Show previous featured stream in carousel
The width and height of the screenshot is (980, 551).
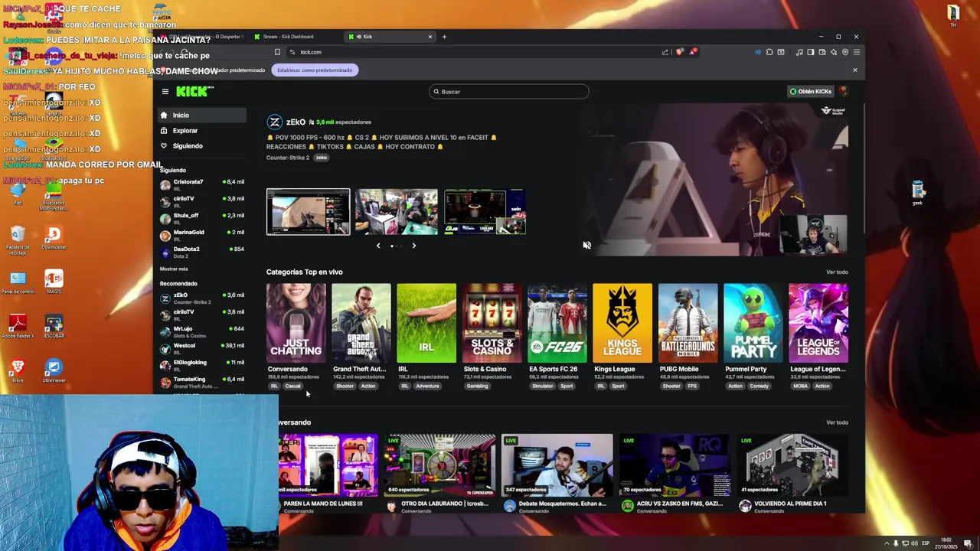pos(378,246)
